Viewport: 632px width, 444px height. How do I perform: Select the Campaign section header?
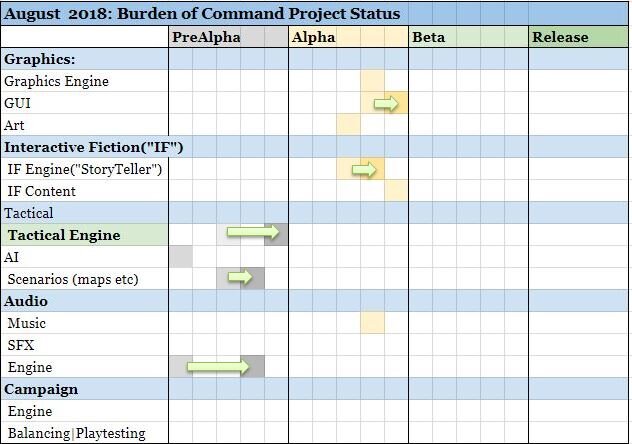pyautogui.click(x=41, y=389)
